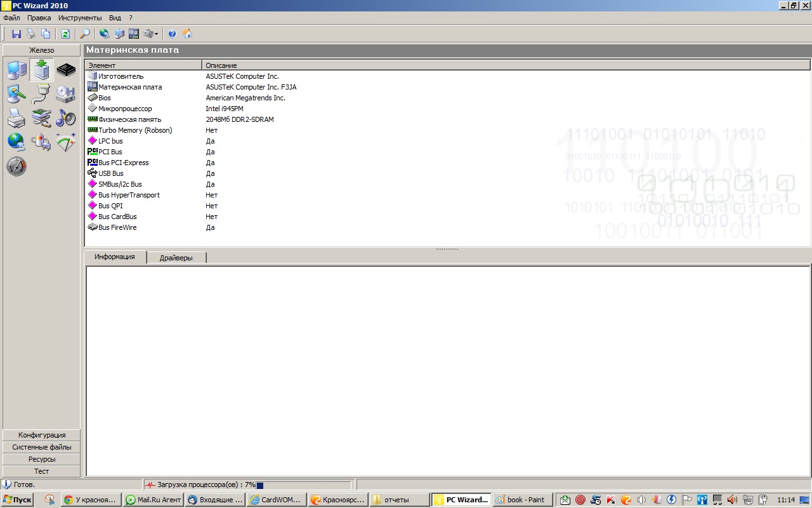
Task: Select the Микропроцессор row
Action: tap(447, 109)
